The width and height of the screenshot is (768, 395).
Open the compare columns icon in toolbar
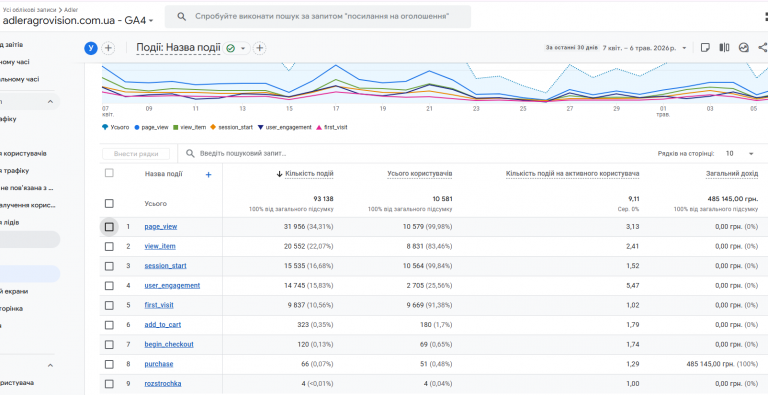pos(724,48)
